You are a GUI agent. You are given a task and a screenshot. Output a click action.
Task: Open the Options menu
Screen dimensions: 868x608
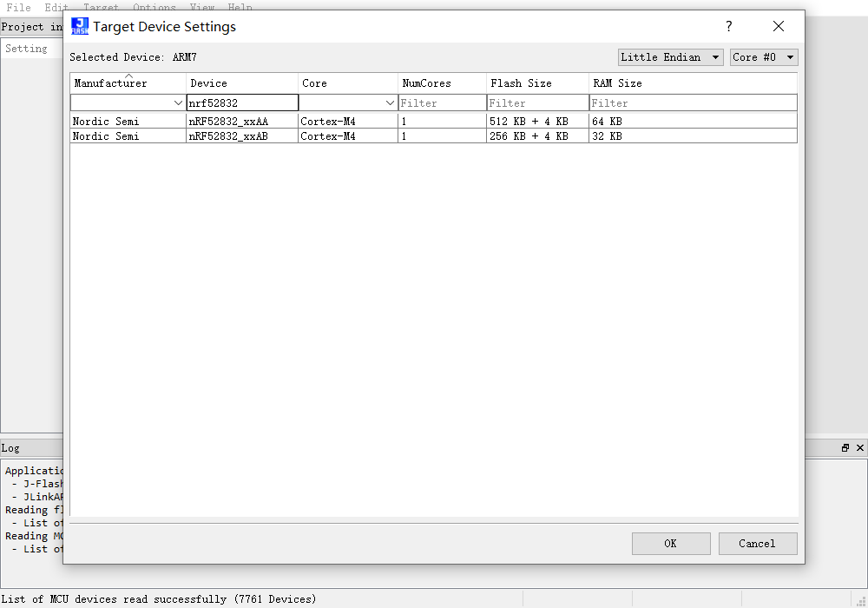point(154,7)
